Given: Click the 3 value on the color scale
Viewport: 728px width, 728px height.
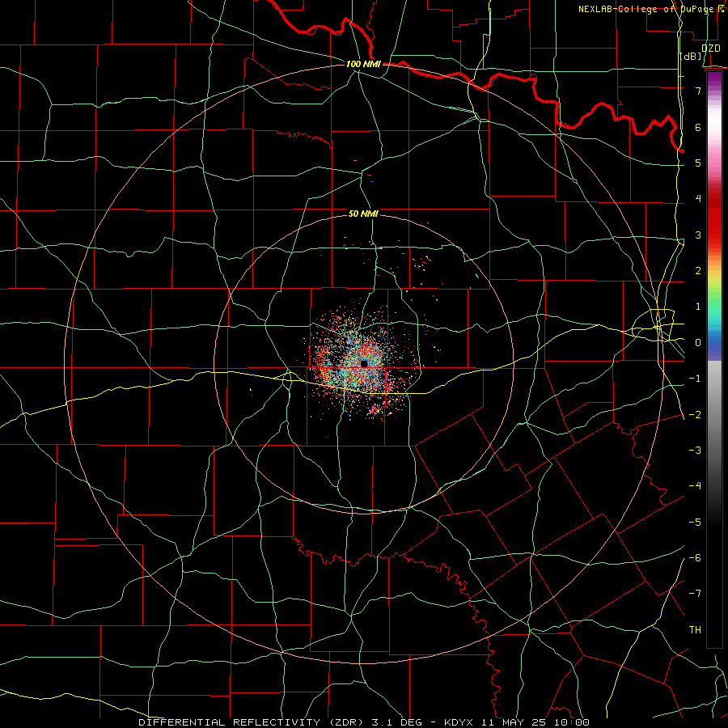Looking at the screenshot, I should (x=698, y=235).
